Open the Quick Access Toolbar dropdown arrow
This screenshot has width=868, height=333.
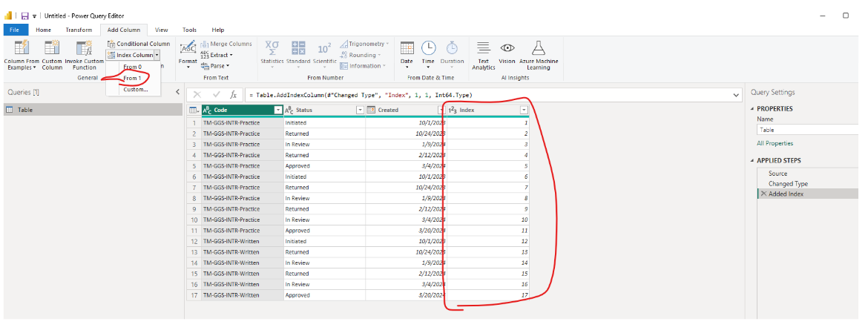(35, 16)
